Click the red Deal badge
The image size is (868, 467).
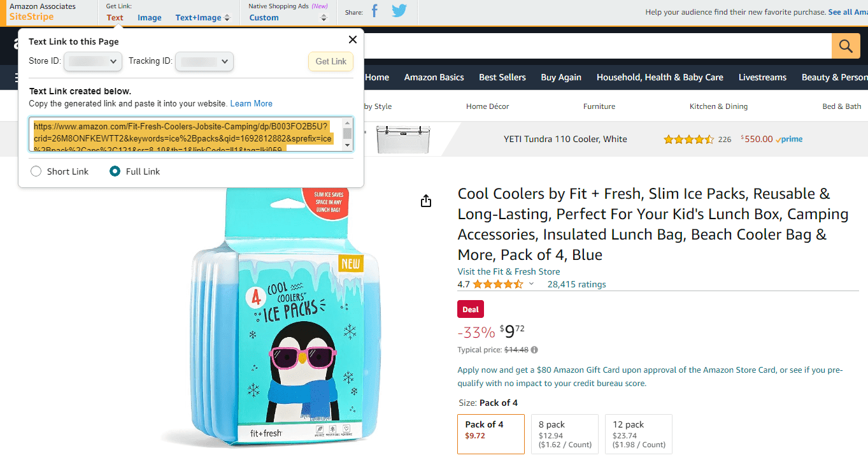coord(470,309)
